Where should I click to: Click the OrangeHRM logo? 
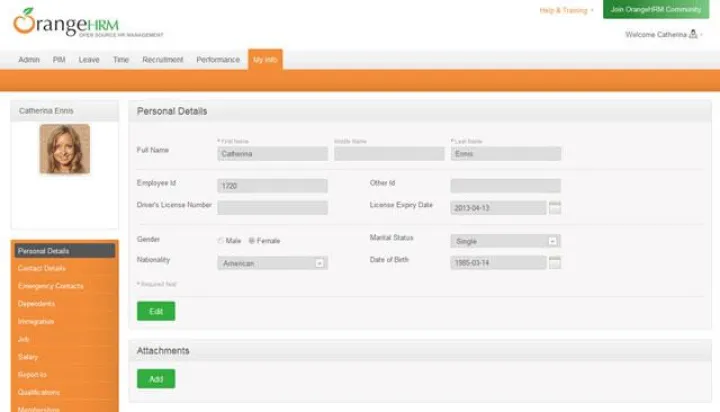click(x=88, y=22)
